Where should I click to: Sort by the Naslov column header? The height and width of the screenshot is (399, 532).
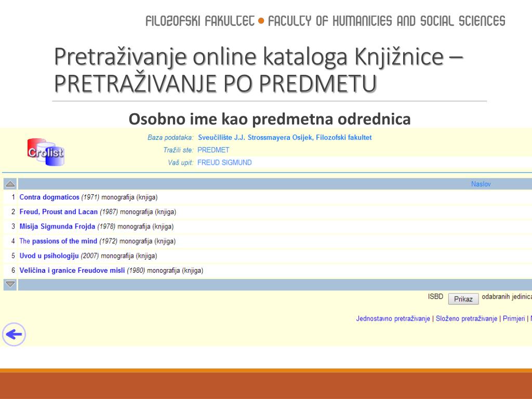pyautogui.click(x=481, y=184)
